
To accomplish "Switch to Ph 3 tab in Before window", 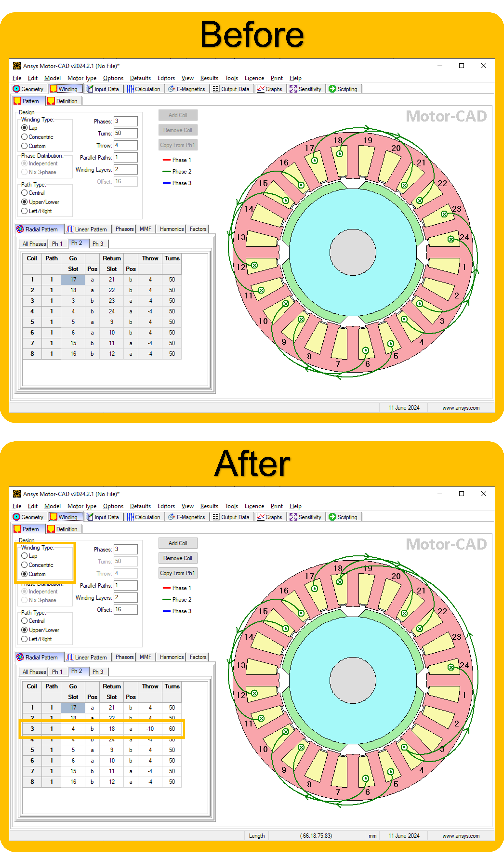I will (98, 244).
